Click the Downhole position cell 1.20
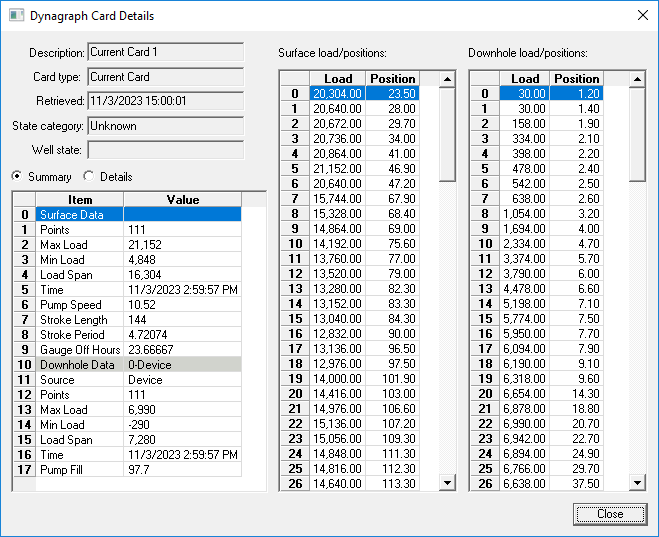Image resolution: width=659 pixels, height=537 pixels. coord(577,93)
